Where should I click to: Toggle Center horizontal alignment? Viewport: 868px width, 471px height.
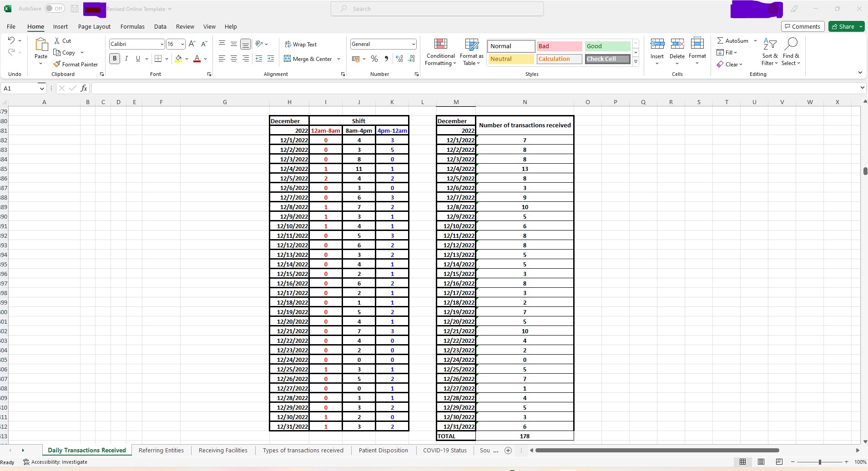point(233,59)
